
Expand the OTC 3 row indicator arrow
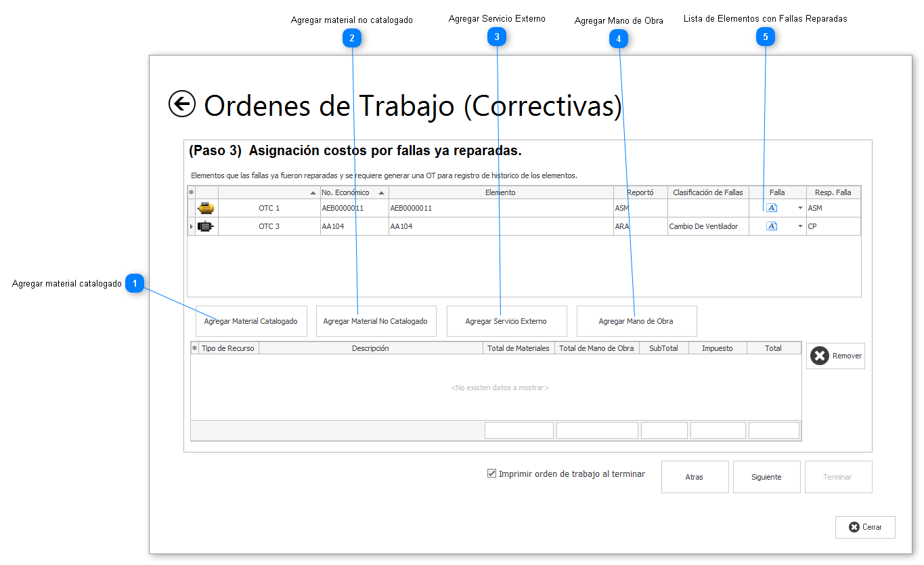[191, 226]
